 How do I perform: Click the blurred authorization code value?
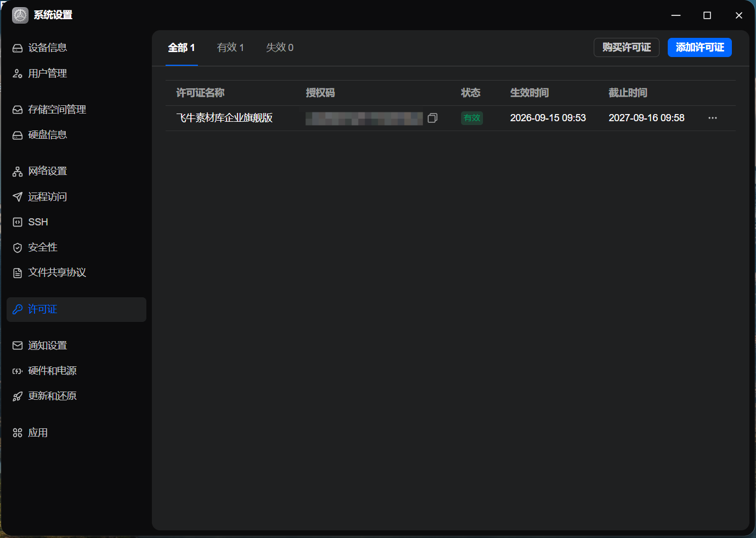364,118
